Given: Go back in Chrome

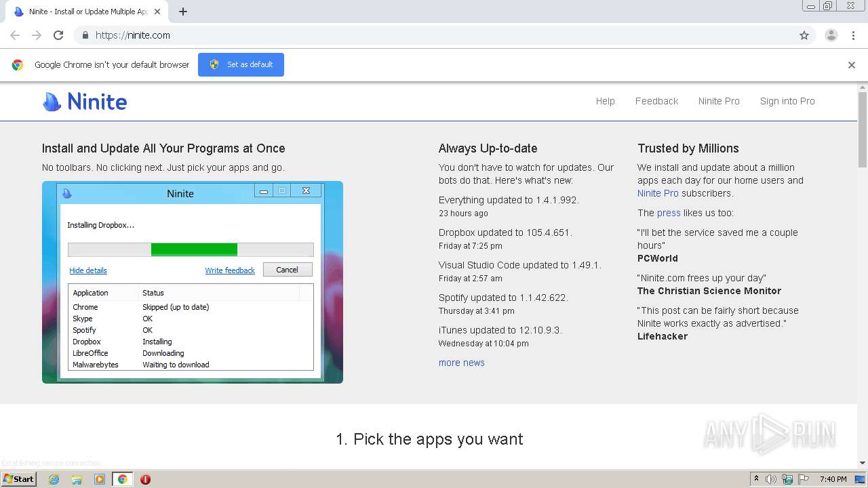Looking at the screenshot, I should click(x=15, y=35).
